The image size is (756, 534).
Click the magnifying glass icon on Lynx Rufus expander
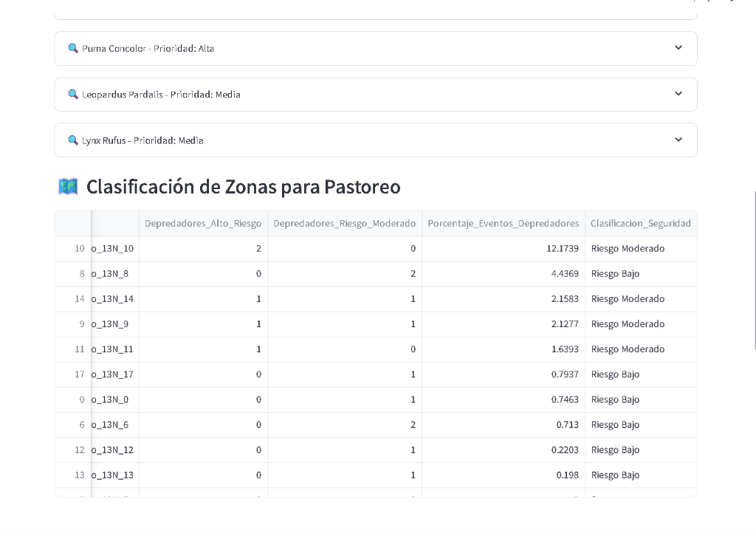pos(72,140)
